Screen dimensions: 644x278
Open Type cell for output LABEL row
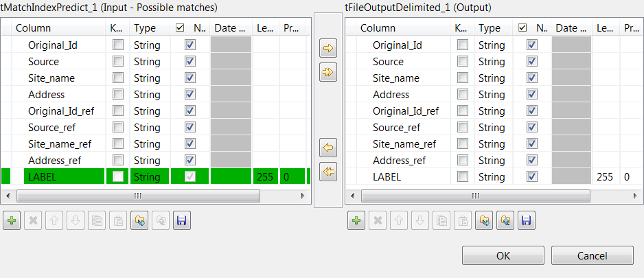click(x=494, y=176)
